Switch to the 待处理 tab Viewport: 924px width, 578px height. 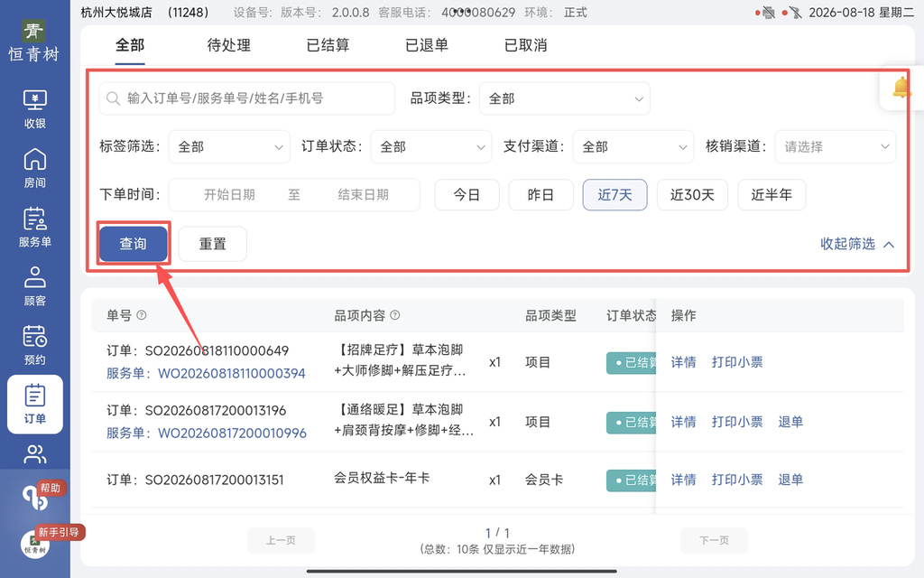[228, 45]
